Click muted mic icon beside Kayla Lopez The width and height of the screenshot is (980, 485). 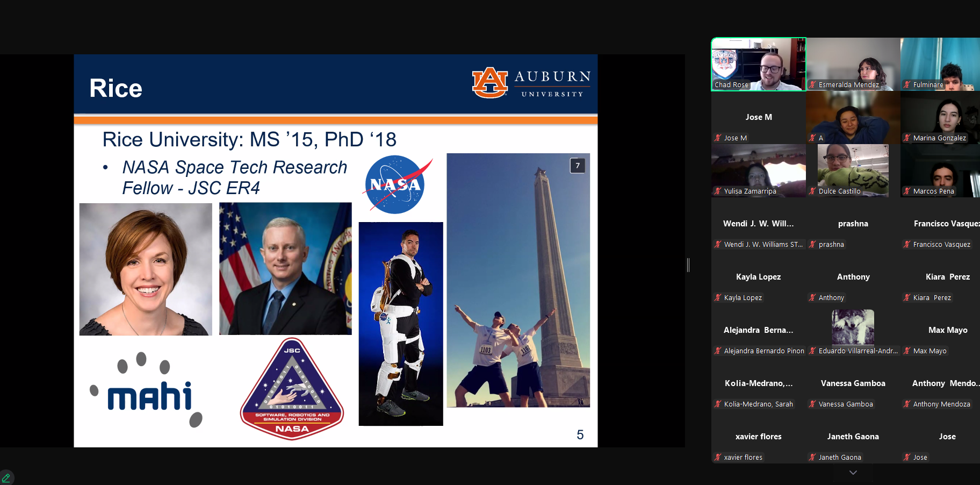[718, 298]
